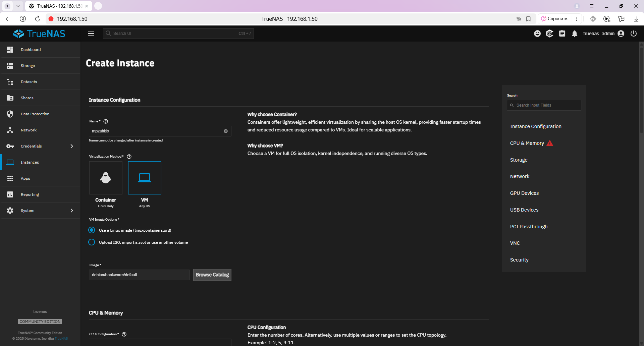Image resolution: width=644 pixels, height=346 pixels.
Task: Click Browse Catalog button
Action: [x=212, y=275]
